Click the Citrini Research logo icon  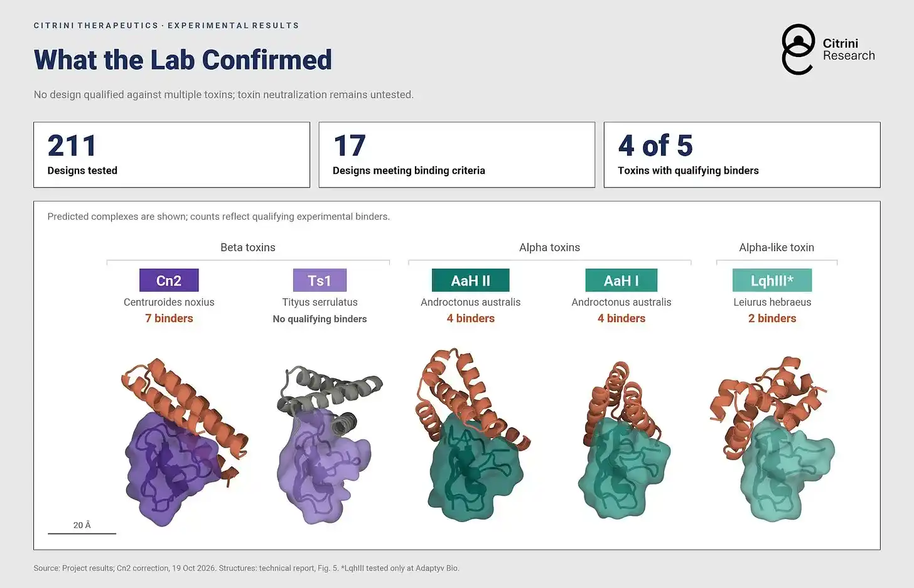798,50
